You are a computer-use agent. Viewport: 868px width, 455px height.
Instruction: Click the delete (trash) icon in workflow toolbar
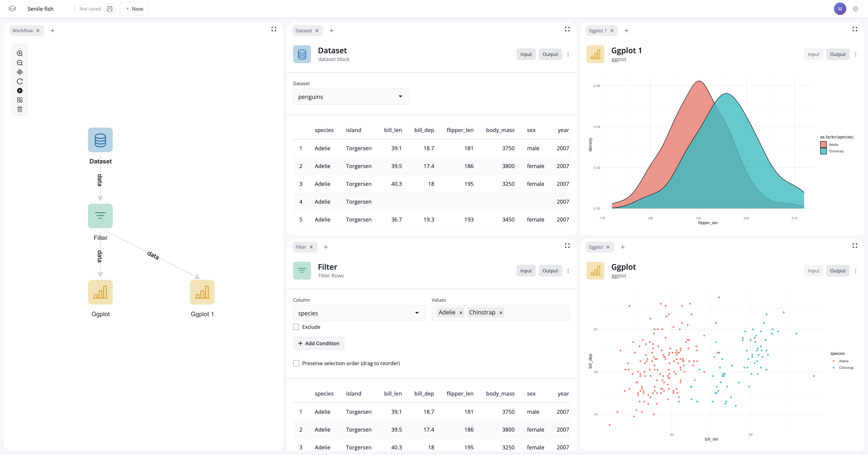[x=20, y=109]
